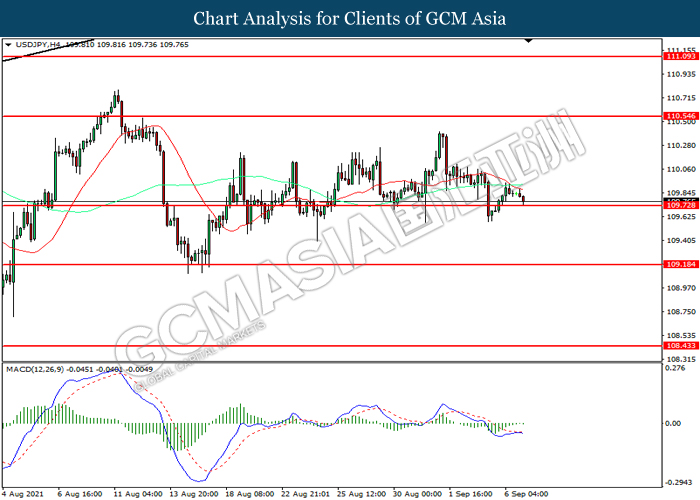The width and height of the screenshot is (700, 500).
Task: Click the 4 Aug 2021 date label
Action: click(23, 494)
